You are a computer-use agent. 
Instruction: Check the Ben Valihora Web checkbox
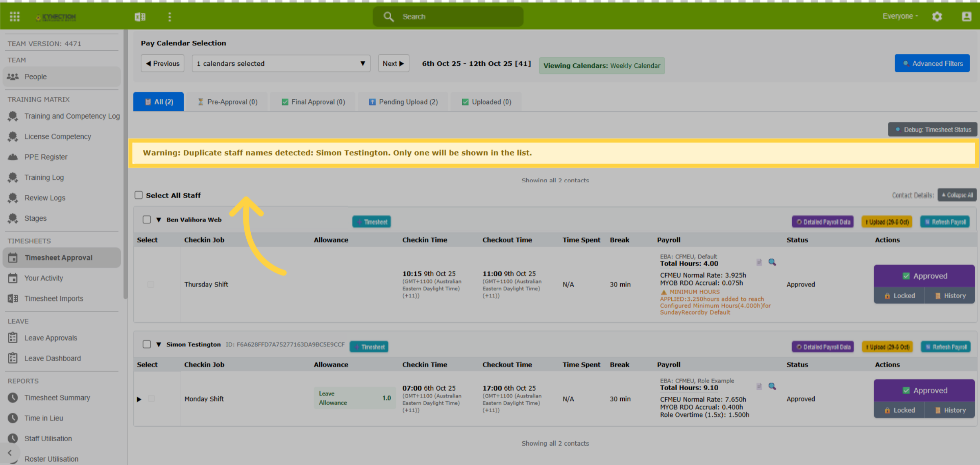pos(147,219)
